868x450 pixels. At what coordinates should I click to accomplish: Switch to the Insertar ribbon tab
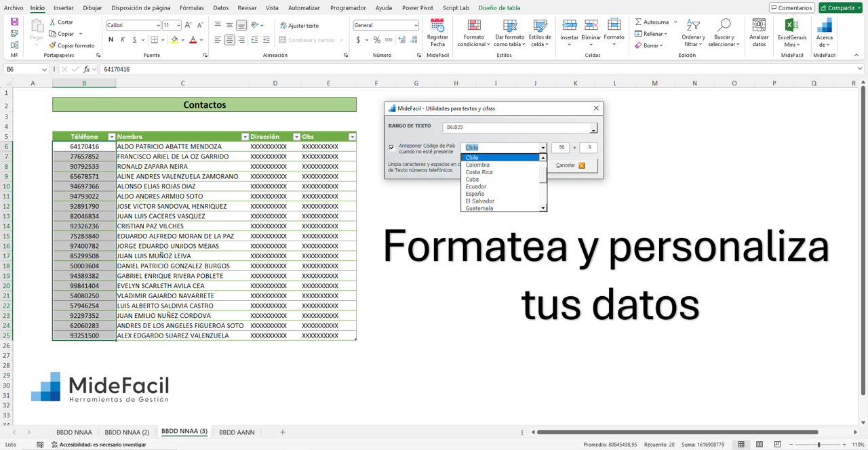(x=64, y=8)
